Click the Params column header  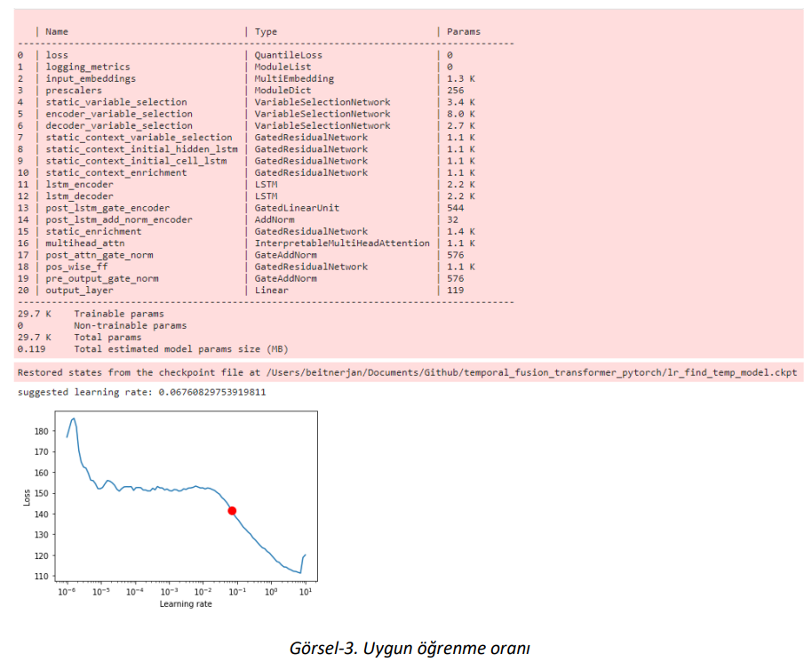tap(463, 32)
